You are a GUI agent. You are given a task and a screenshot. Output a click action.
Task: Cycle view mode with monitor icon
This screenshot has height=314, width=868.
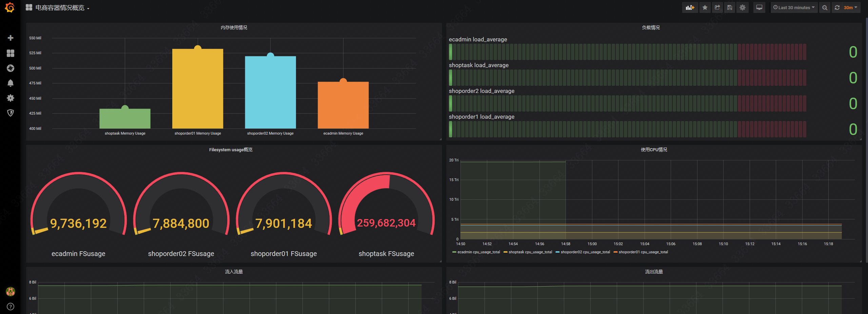[759, 7]
